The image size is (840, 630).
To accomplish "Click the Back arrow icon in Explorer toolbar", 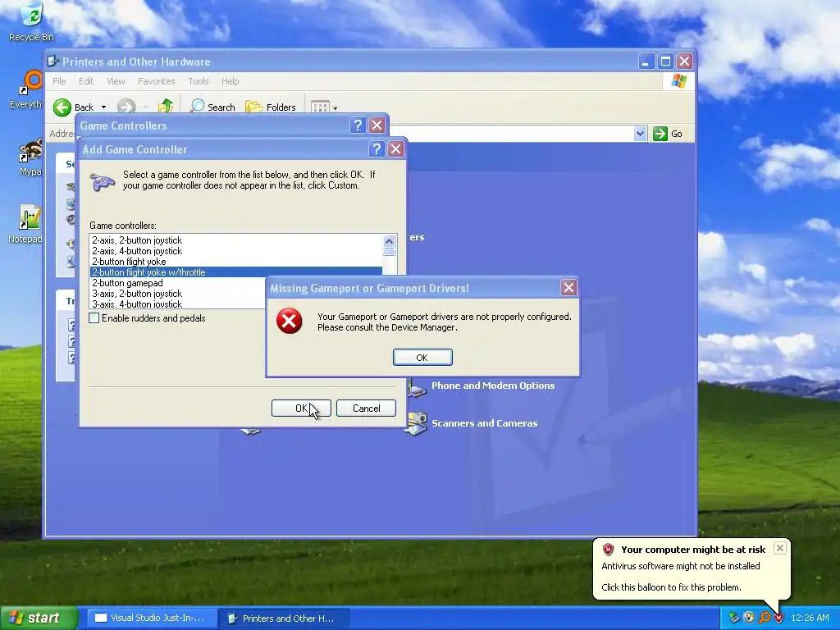I will [x=62, y=107].
